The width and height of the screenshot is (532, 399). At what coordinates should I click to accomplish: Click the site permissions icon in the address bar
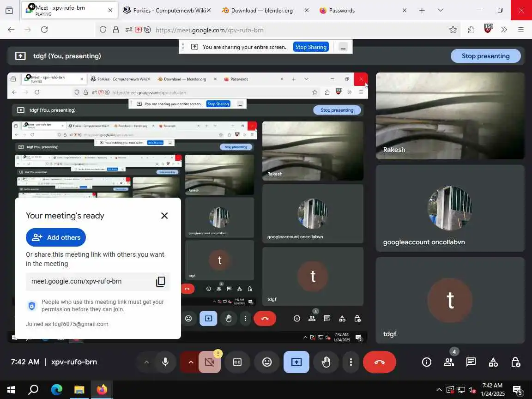pos(128,30)
